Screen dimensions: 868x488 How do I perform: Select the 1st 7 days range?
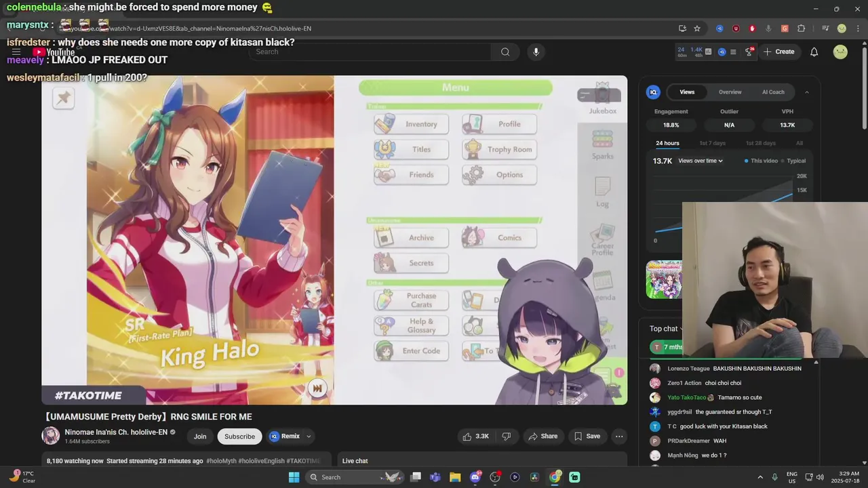pos(712,143)
